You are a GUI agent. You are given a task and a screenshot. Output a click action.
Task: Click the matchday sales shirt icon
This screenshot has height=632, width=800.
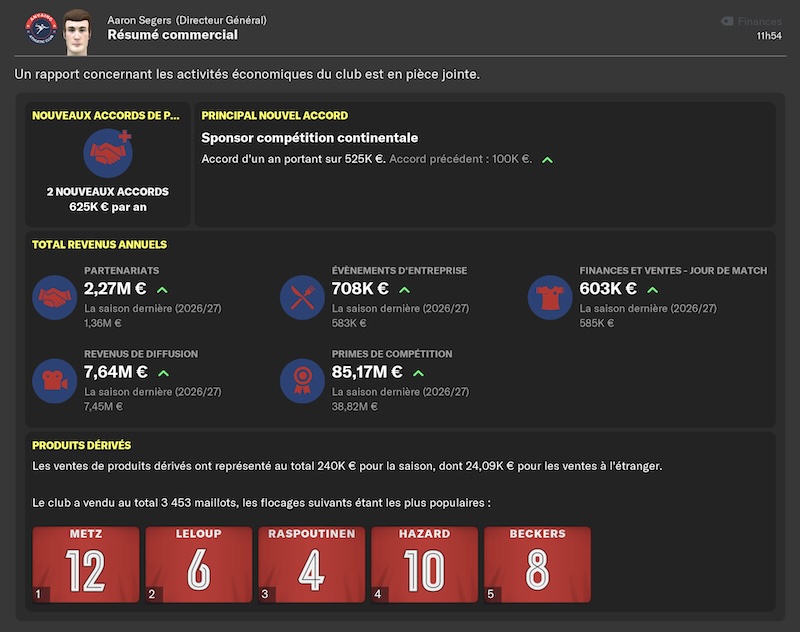point(550,297)
